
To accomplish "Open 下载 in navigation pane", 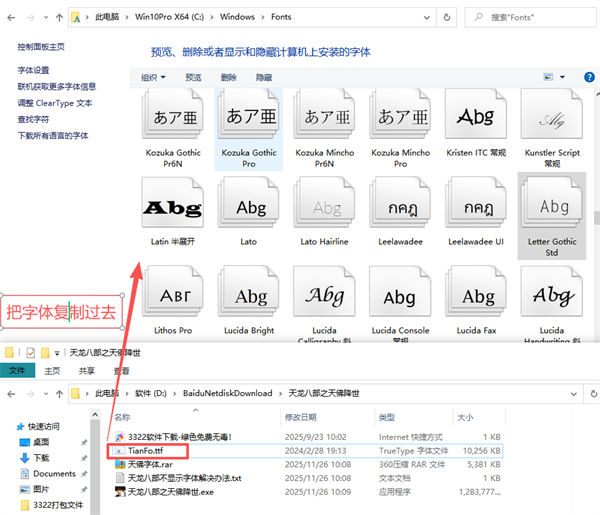I will (34, 458).
